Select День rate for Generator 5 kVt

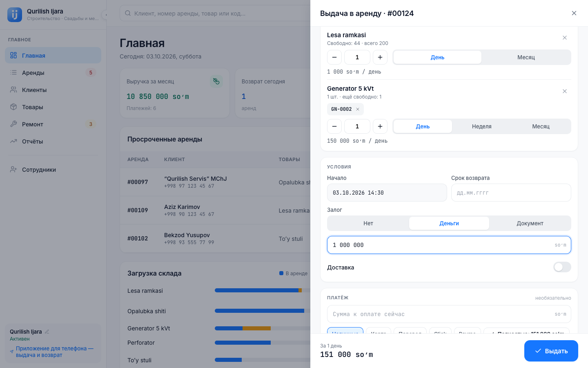click(x=423, y=126)
